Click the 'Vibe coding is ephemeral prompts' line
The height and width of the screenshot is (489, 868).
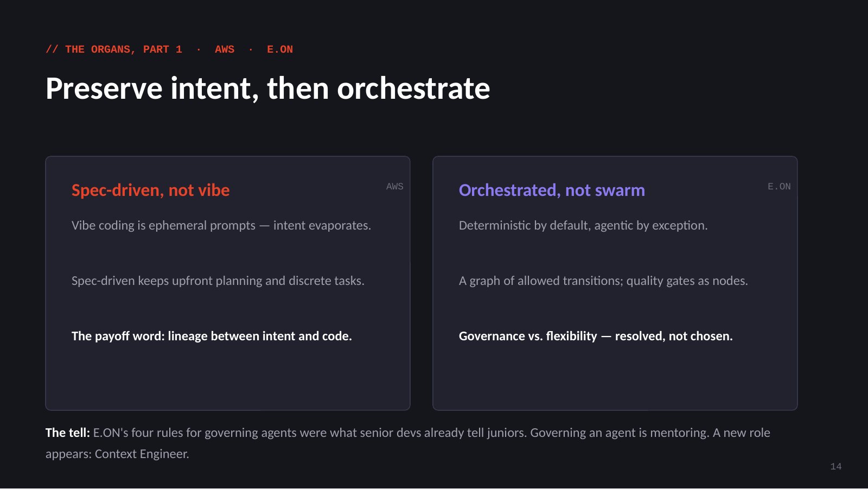coord(221,225)
